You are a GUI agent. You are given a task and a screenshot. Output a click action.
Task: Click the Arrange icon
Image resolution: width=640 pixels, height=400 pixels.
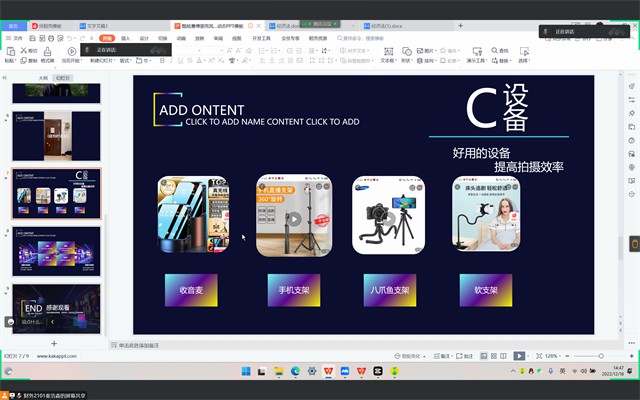click(x=420, y=60)
